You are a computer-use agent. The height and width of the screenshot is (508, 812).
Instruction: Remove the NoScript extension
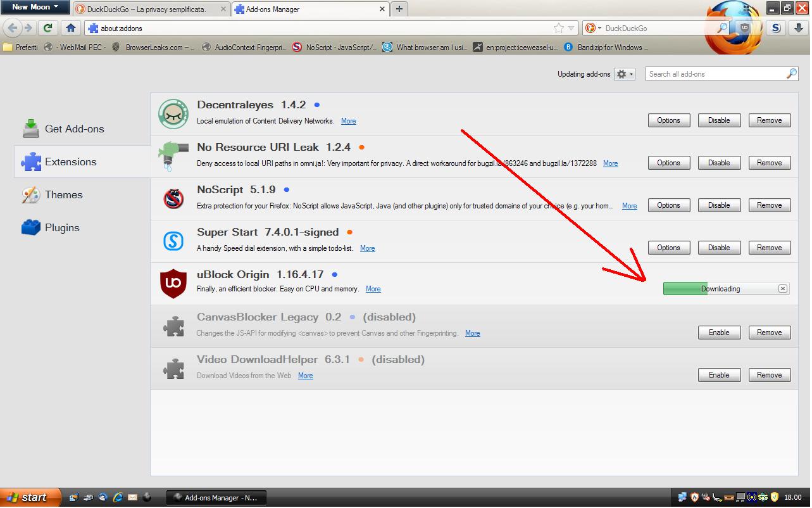point(770,205)
